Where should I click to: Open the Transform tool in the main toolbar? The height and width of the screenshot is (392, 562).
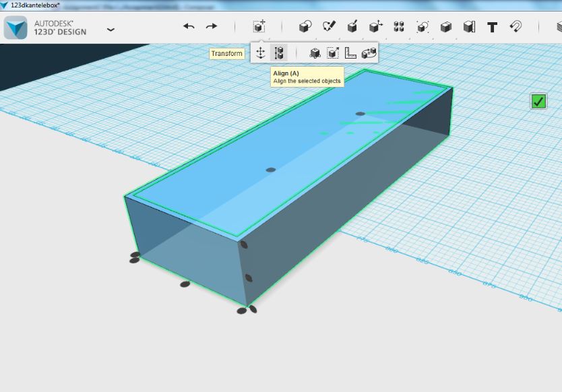click(x=259, y=26)
